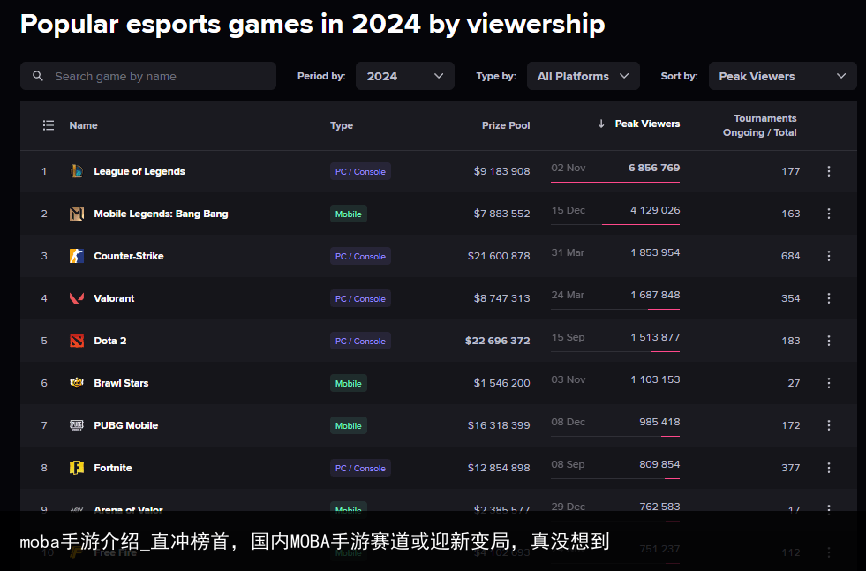Click the descending arrow beside Peak Viewers
Screen dimensions: 866x571
tap(601, 124)
